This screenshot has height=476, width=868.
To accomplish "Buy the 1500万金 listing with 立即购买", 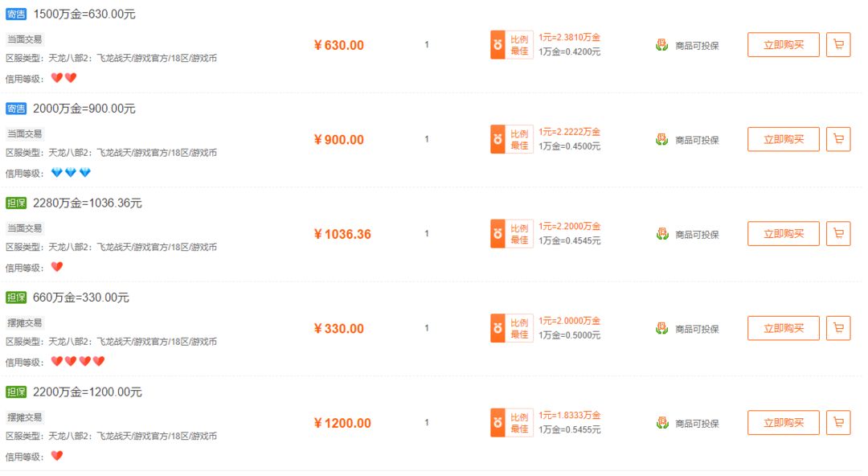I will click(784, 45).
